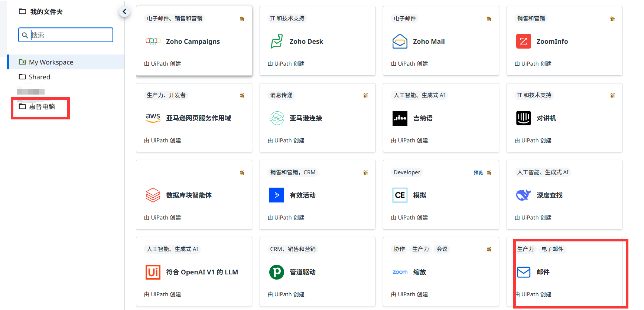This screenshot has width=644, height=310.
Task: Click the 吉纳语 black logo icon
Action: tap(400, 118)
